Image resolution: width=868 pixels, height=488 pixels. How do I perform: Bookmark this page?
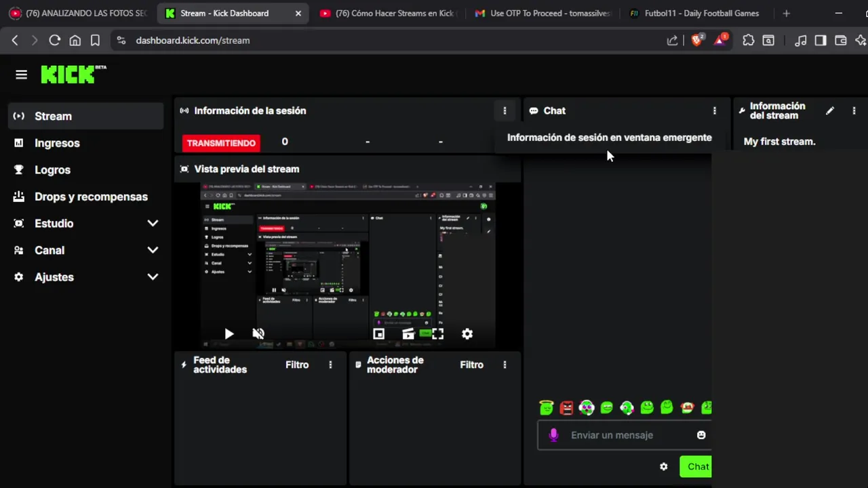coord(96,41)
